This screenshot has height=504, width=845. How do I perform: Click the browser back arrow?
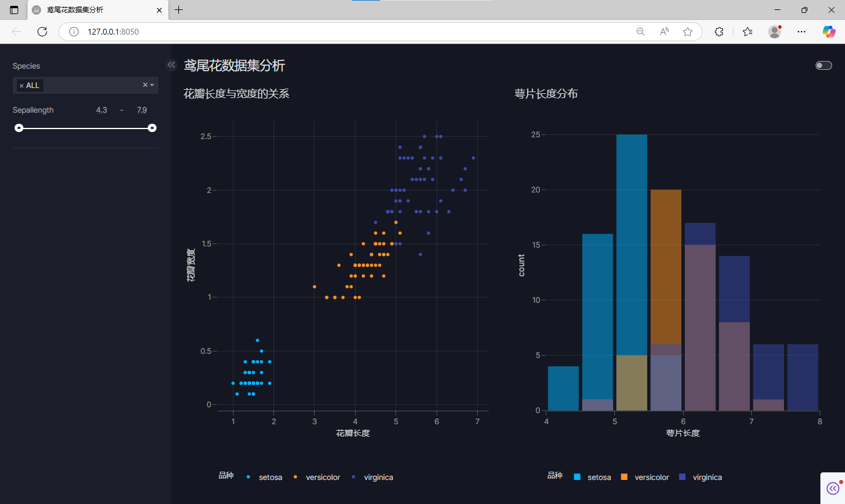point(16,31)
